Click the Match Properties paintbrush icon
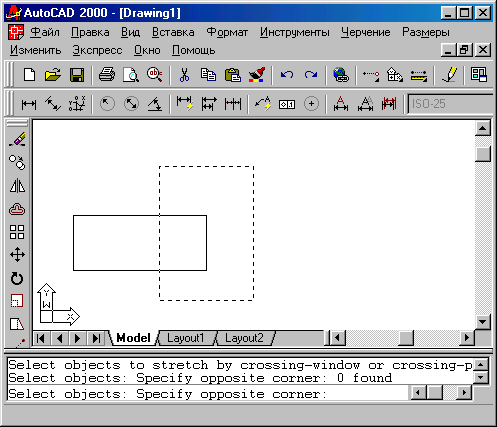 pyautogui.click(x=257, y=75)
